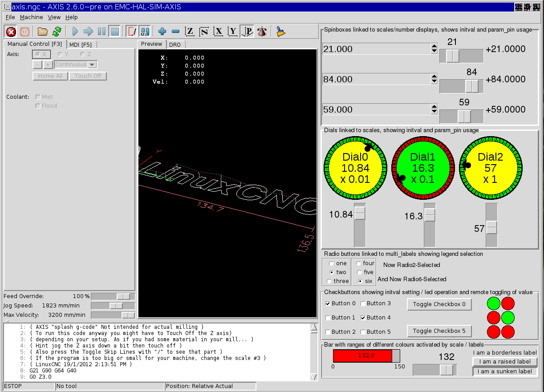Switch to front Y view icon

[232, 32]
